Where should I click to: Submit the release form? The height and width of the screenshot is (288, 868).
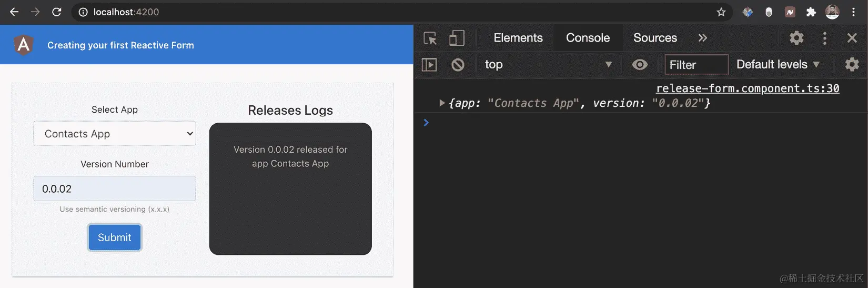coord(114,237)
